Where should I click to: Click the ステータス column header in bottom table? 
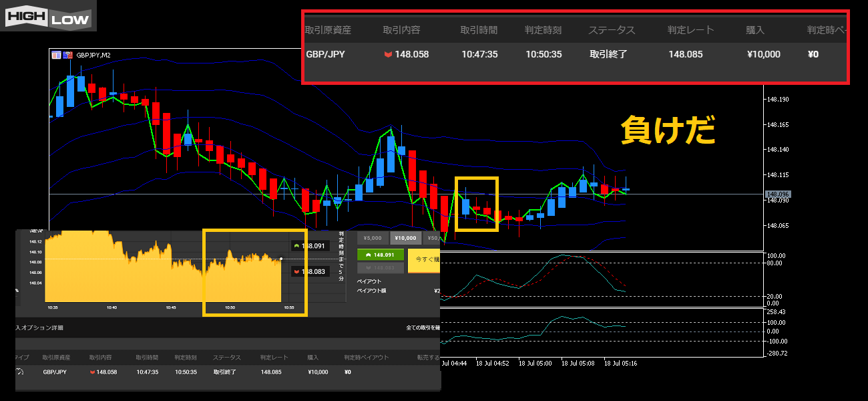click(227, 358)
